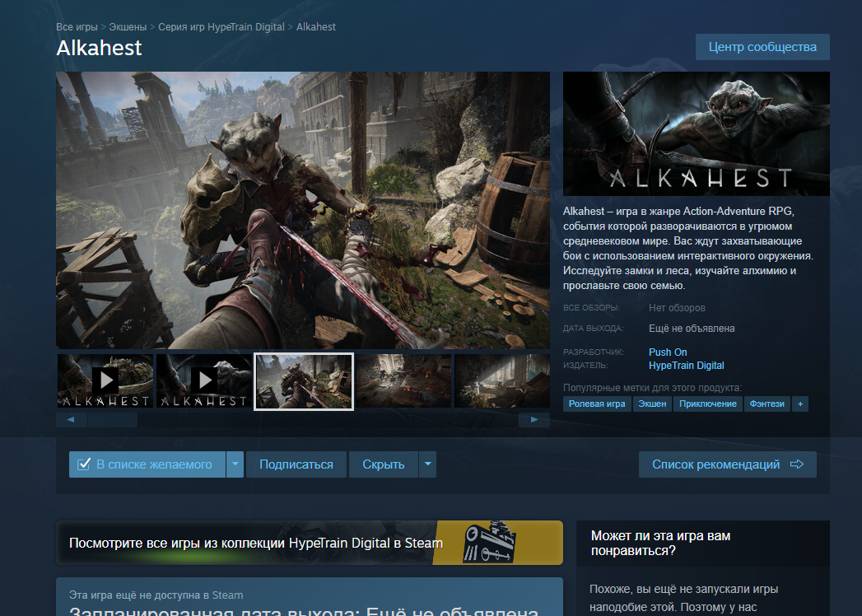Open publisher HypeTrain Digital link
Screen dimensions: 862x616
click(x=686, y=365)
